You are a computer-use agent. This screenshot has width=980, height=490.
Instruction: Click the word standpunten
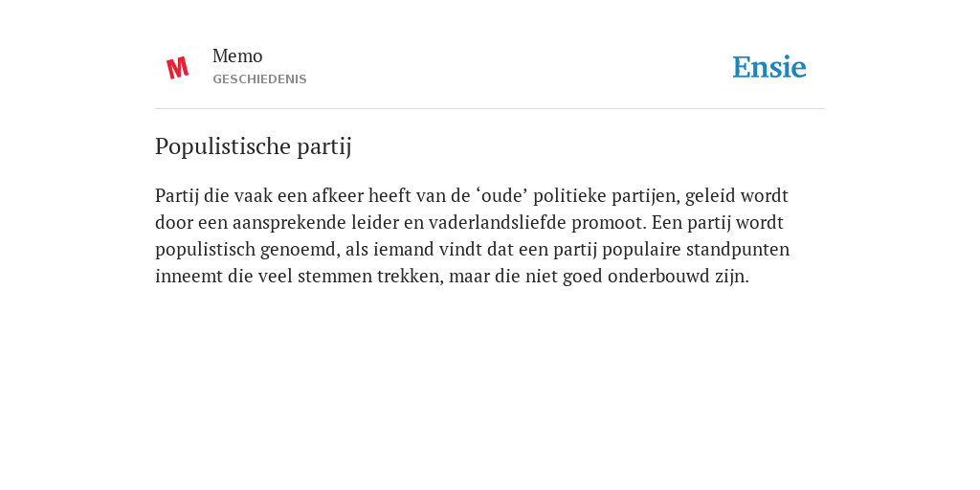[738, 250]
